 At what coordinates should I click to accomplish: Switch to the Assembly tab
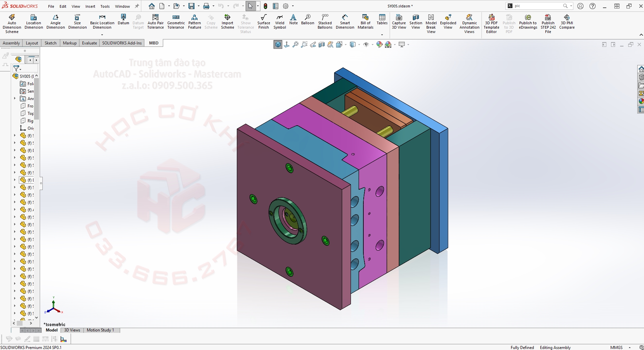click(x=11, y=43)
